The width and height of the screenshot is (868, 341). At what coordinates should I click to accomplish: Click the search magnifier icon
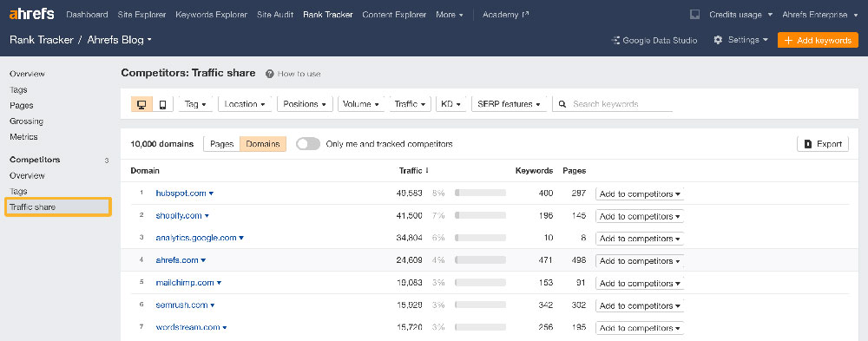562,104
